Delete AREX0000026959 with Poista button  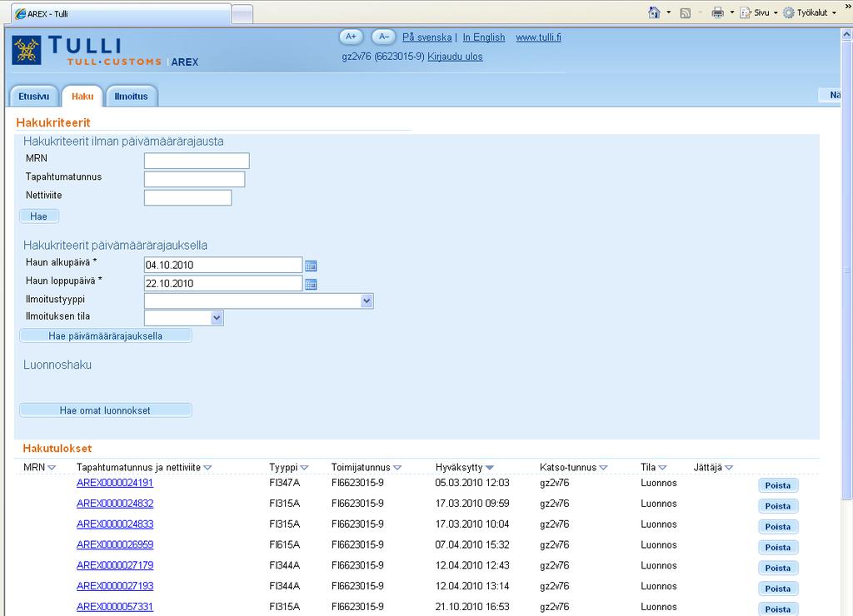click(x=778, y=548)
